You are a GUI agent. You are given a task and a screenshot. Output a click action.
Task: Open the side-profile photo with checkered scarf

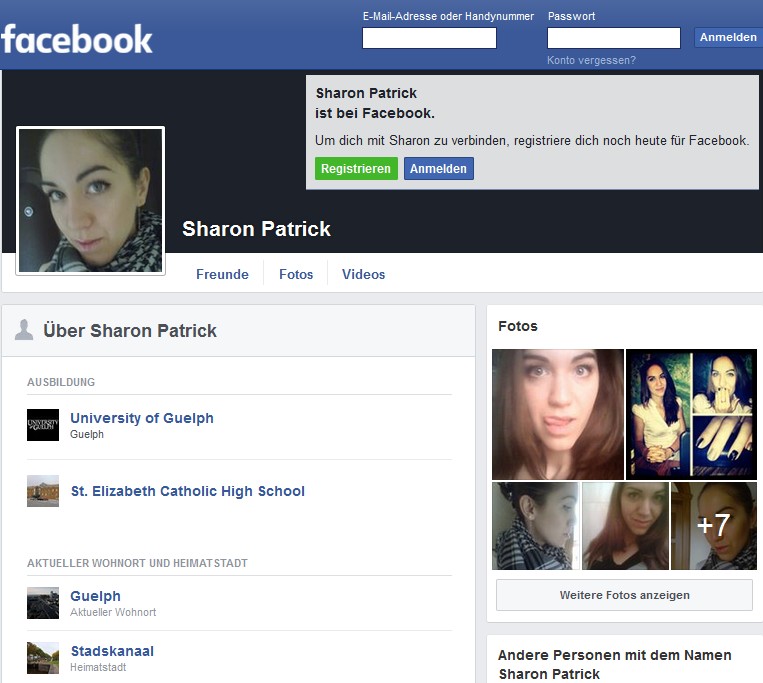(536, 526)
